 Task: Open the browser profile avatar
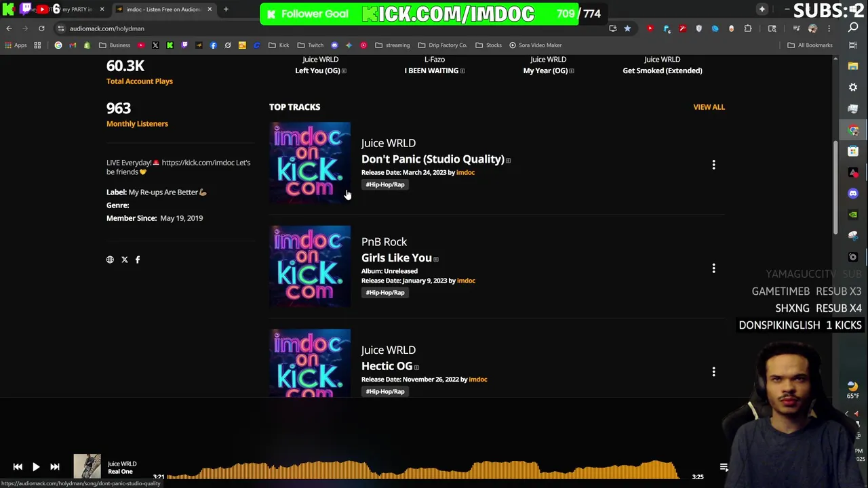812,28
